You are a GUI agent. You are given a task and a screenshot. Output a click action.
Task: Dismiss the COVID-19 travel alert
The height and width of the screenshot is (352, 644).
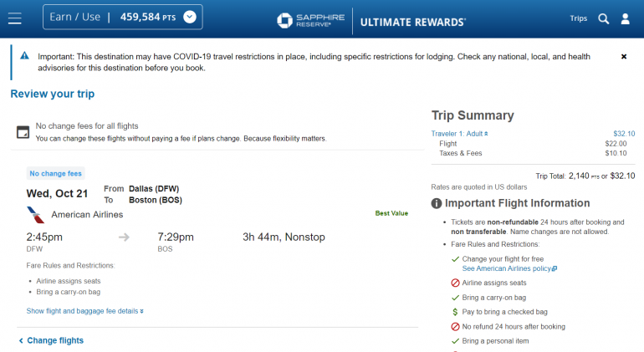pos(624,57)
